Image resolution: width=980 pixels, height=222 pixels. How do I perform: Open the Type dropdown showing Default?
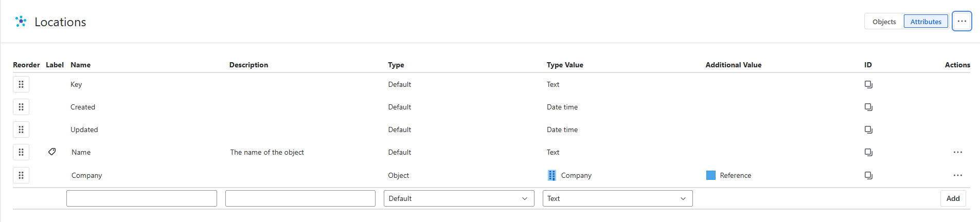459,198
